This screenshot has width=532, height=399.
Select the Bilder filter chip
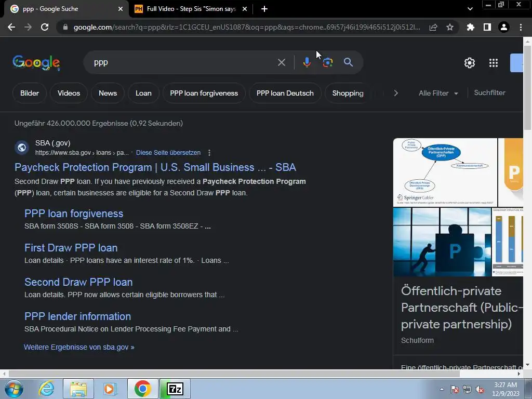(30, 93)
